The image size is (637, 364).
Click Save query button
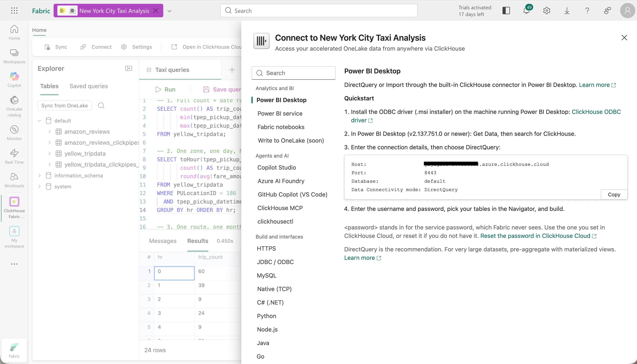(222, 89)
